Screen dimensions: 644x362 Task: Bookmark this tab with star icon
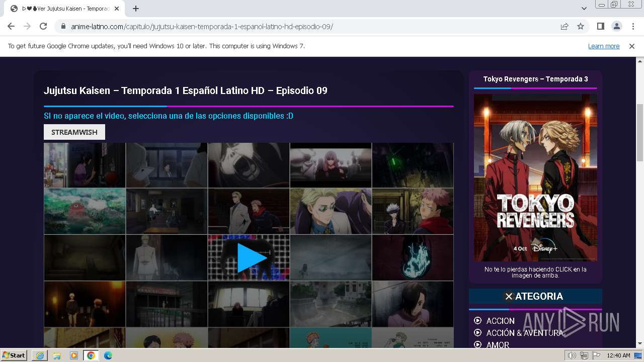(581, 26)
